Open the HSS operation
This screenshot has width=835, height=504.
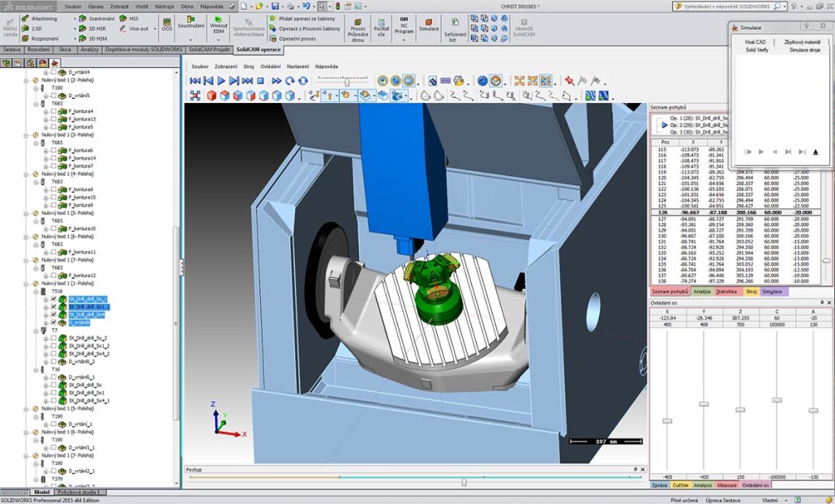point(129,19)
